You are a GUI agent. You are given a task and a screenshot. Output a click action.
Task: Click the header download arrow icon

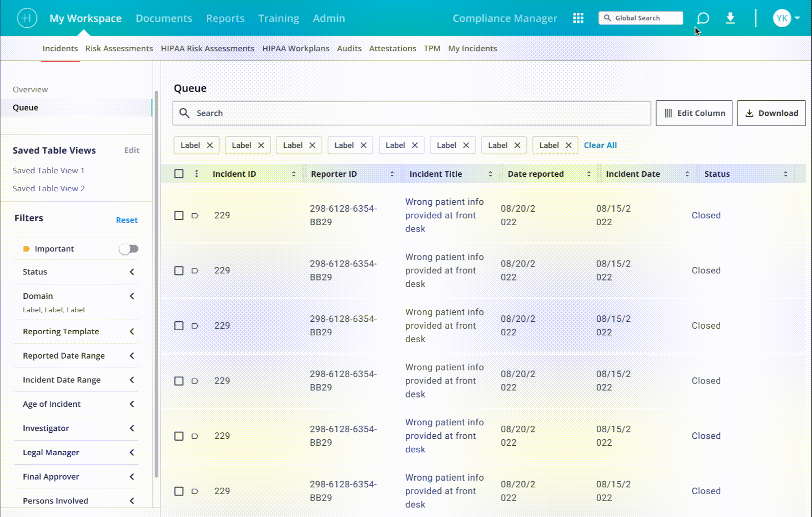coord(730,18)
